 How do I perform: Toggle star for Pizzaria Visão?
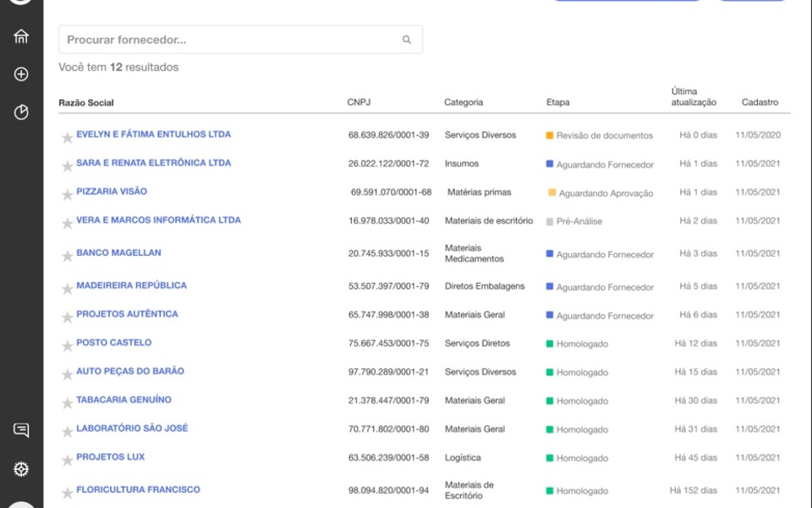click(x=67, y=195)
